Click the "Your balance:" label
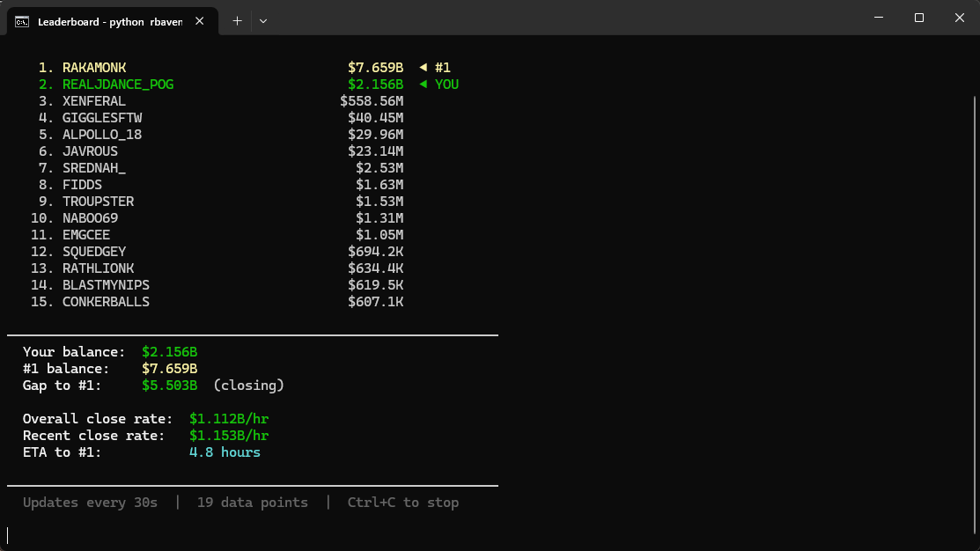 point(74,352)
